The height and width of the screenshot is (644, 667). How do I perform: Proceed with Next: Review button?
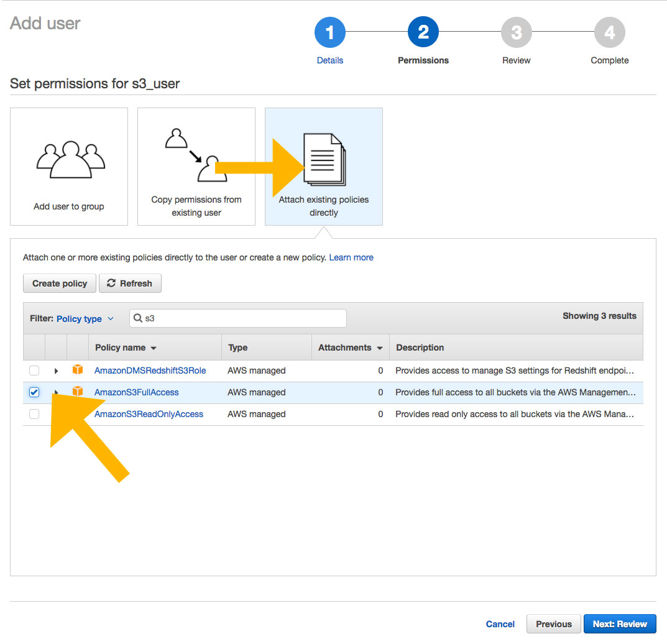coord(620,624)
